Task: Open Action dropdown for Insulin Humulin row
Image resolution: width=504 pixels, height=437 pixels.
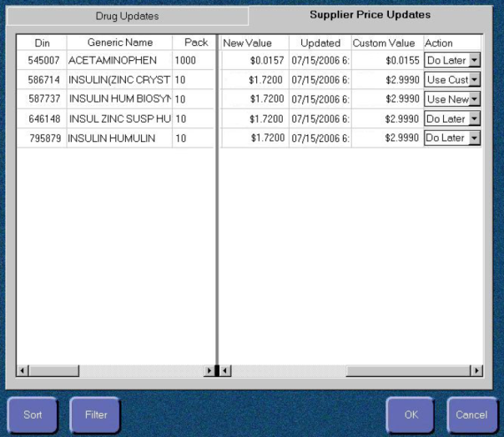Action: pos(475,138)
